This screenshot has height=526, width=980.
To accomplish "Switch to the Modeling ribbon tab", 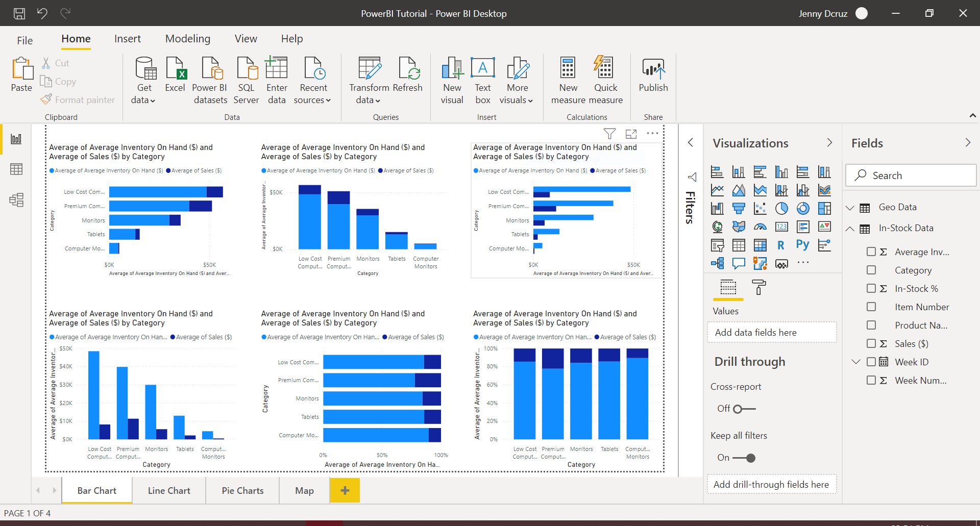I will click(188, 39).
